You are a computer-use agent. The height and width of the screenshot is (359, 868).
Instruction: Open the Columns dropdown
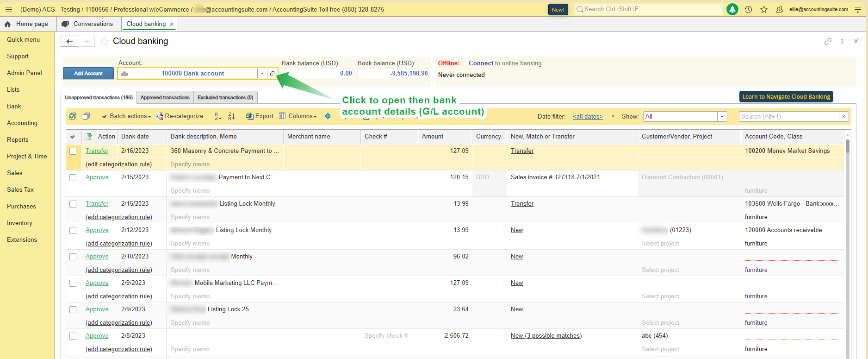[x=298, y=116]
